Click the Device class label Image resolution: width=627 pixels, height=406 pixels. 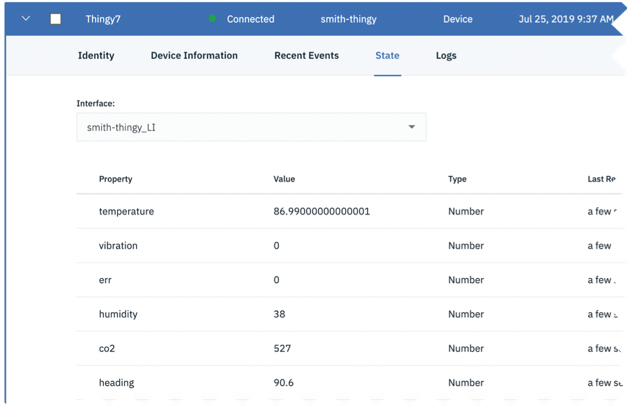[x=457, y=19]
